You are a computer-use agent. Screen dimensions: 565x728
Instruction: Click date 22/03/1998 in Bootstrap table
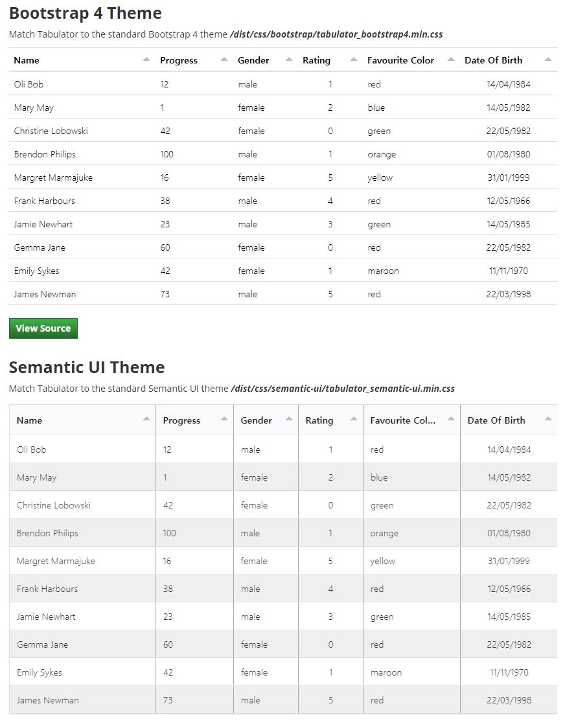[509, 294]
